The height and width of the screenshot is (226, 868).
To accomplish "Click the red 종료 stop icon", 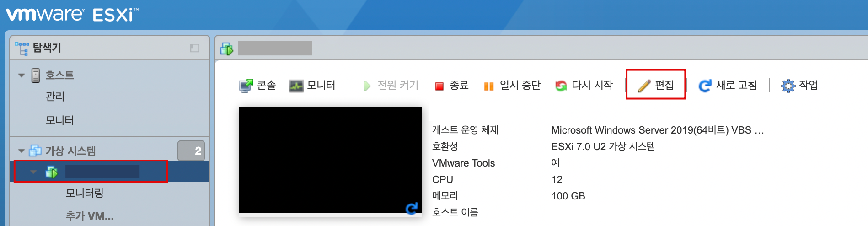I will (x=439, y=86).
